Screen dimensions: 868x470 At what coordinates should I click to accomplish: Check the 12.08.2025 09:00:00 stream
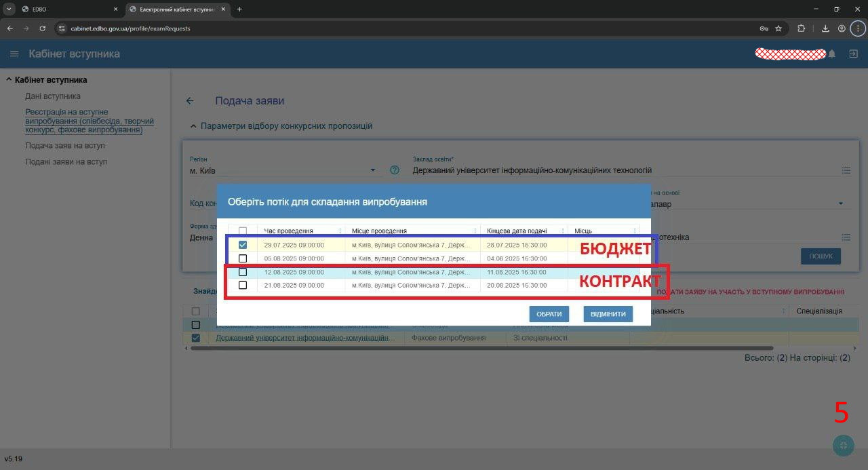[243, 272]
